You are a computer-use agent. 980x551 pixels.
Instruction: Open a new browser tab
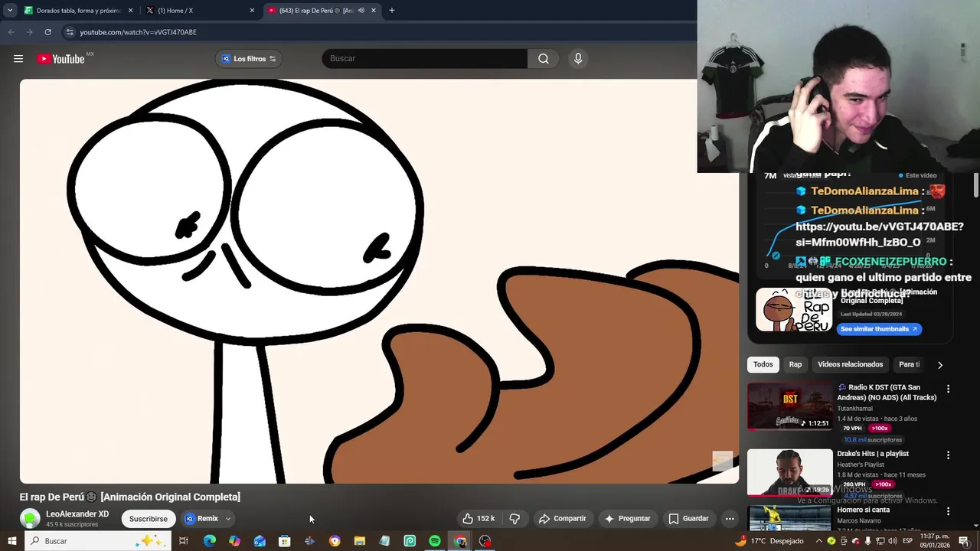pos(391,11)
